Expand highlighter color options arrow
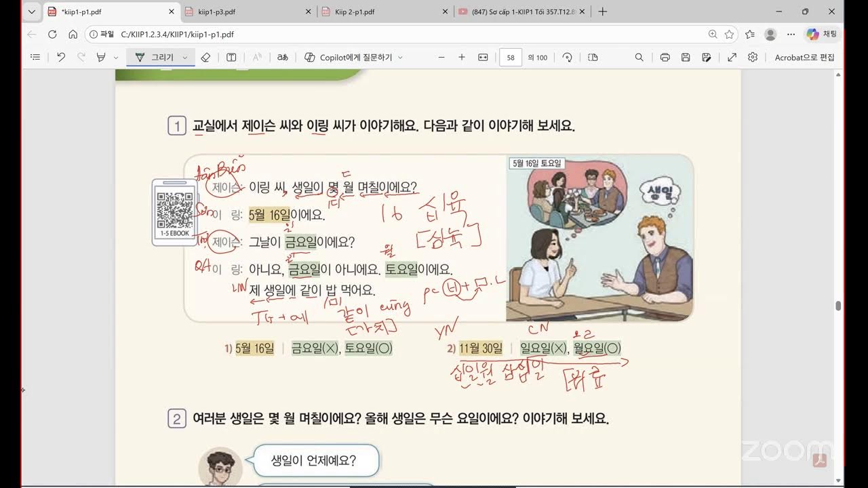The image size is (868, 488). (116, 58)
